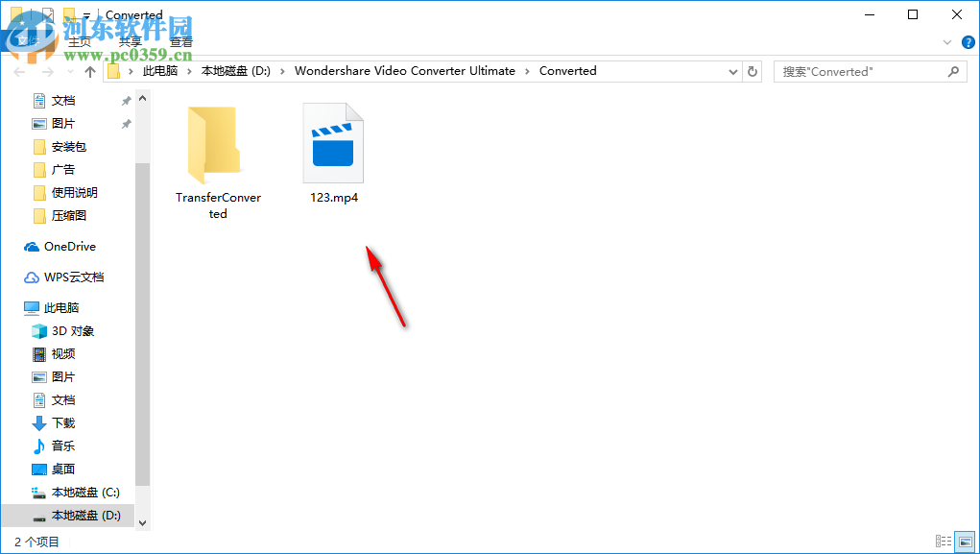Viewport: 980px width, 554px height.
Task: Select Converted in the address breadcrumb
Action: tap(567, 71)
